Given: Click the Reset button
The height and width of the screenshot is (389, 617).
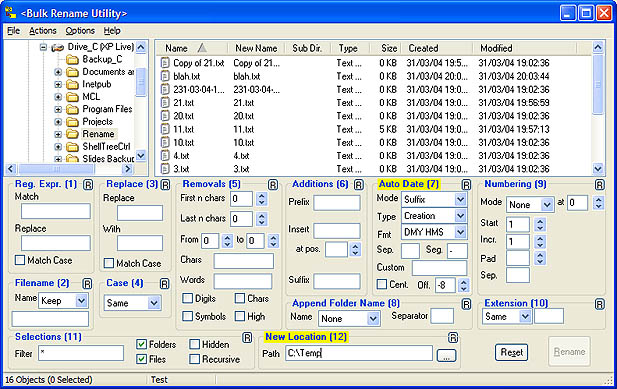Looking at the screenshot, I should pos(512,352).
